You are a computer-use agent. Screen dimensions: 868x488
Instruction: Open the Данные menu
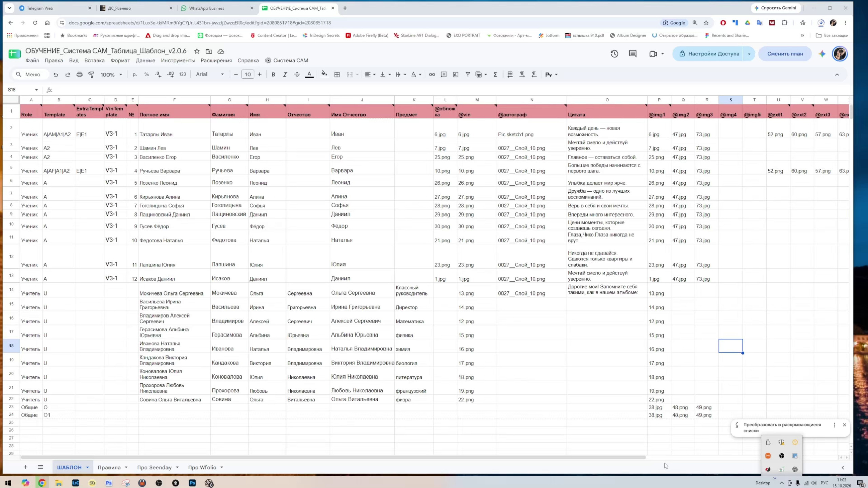[x=145, y=60]
